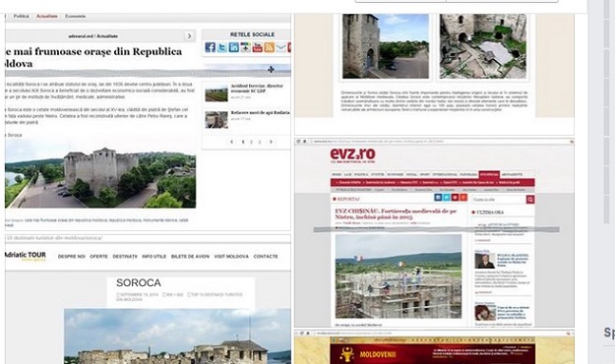Go to next page in sidebar news pager

pyautogui.click(x=271, y=142)
